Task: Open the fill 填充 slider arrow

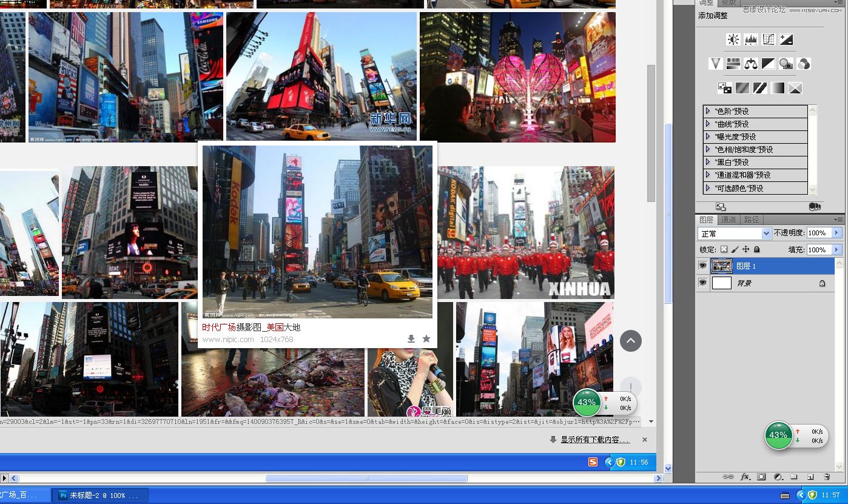Action: [x=837, y=249]
